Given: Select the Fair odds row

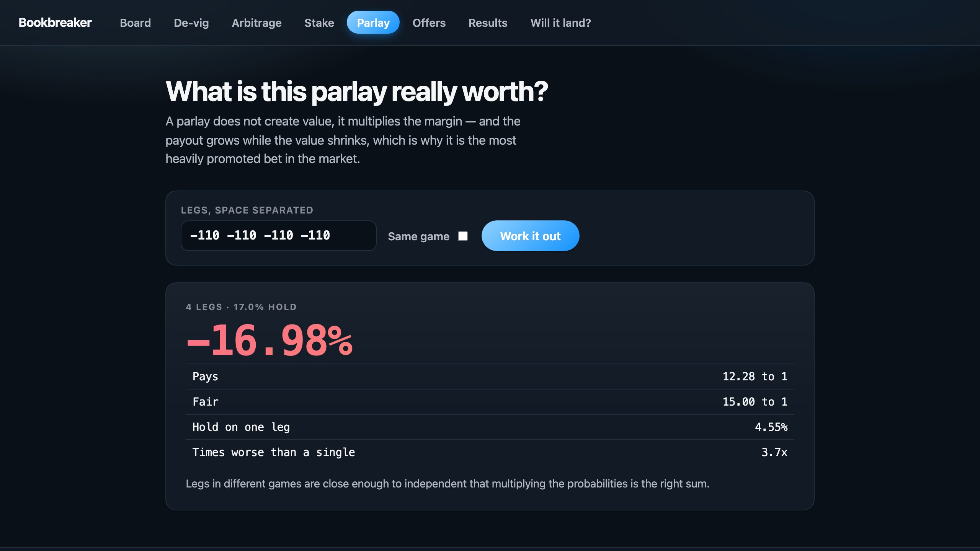Looking at the screenshot, I should tap(490, 402).
